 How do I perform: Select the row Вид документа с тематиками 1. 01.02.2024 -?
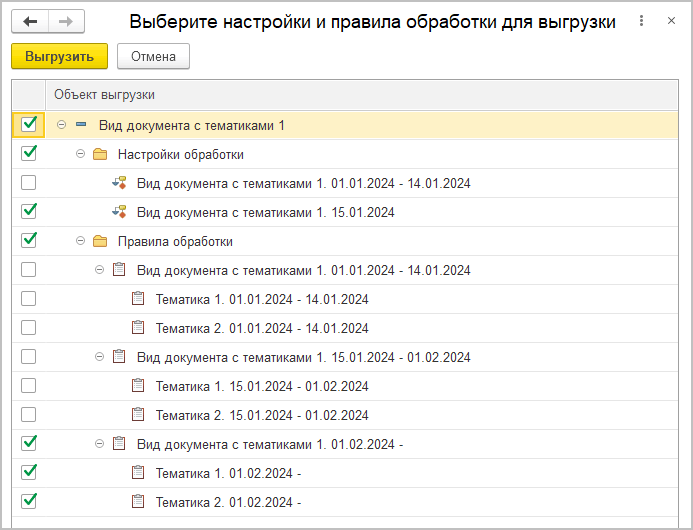pyautogui.click(x=269, y=444)
